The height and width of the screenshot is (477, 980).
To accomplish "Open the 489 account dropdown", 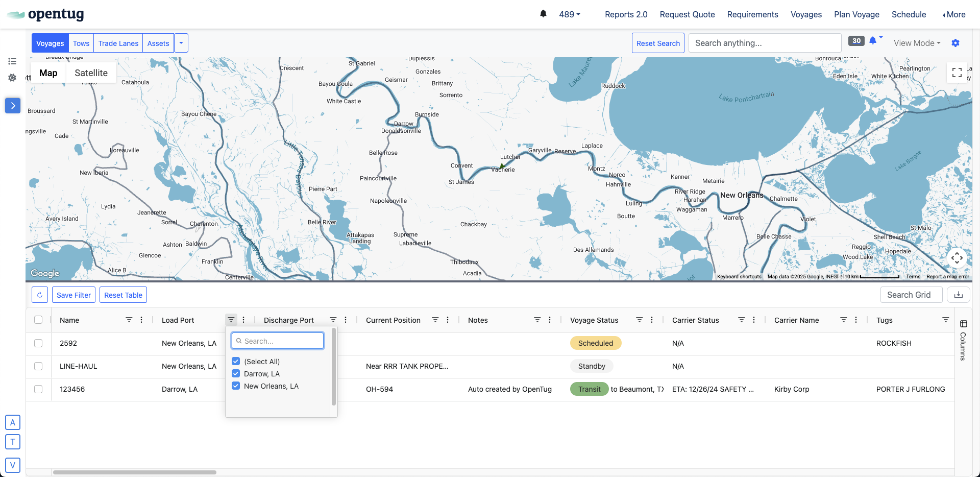I will point(569,14).
